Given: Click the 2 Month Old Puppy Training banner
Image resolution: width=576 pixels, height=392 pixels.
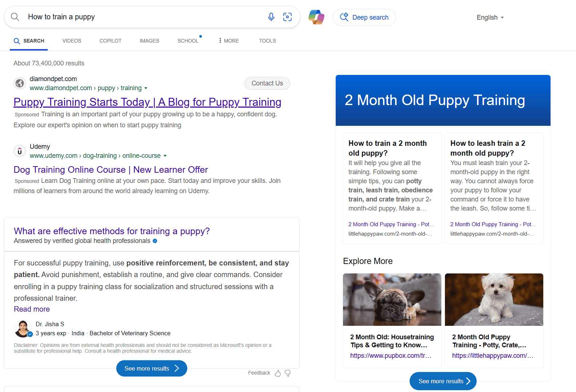Looking at the screenshot, I should tap(443, 100).
